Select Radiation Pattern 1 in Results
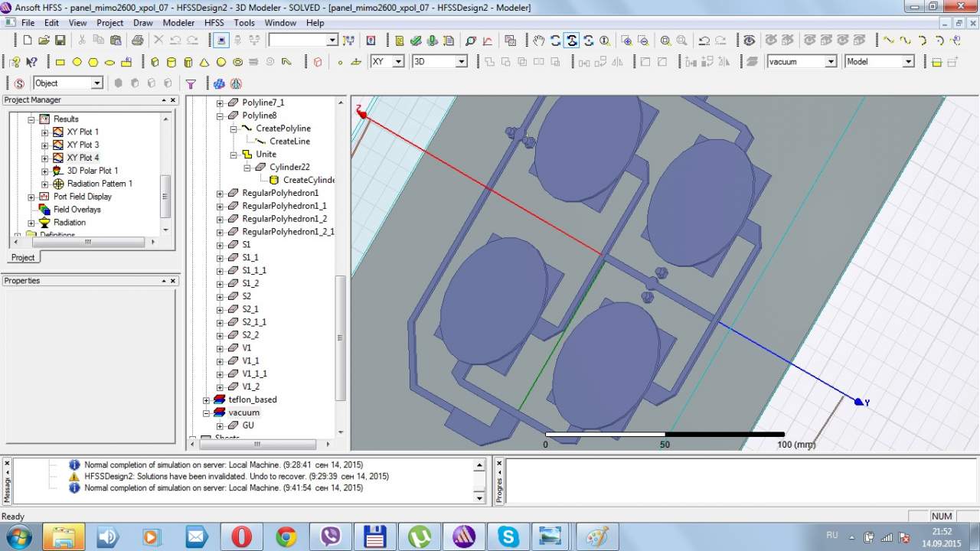 pyautogui.click(x=100, y=184)
